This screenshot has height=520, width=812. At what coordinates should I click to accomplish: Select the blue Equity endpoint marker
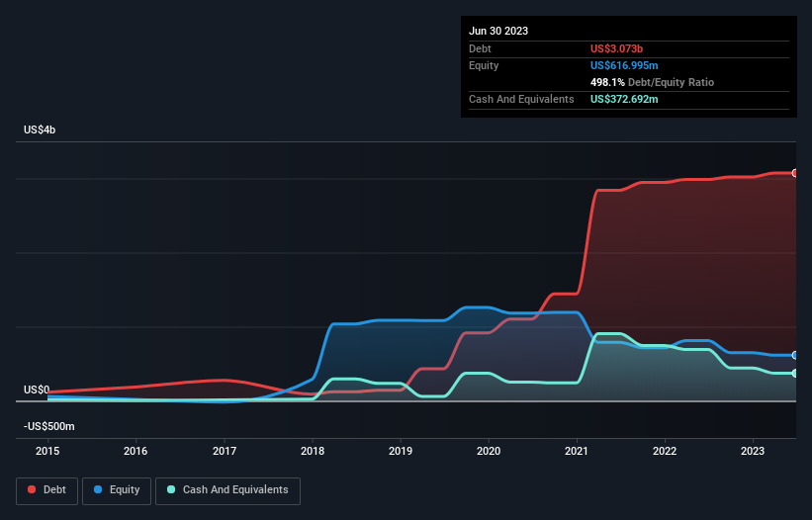point(795,356)
